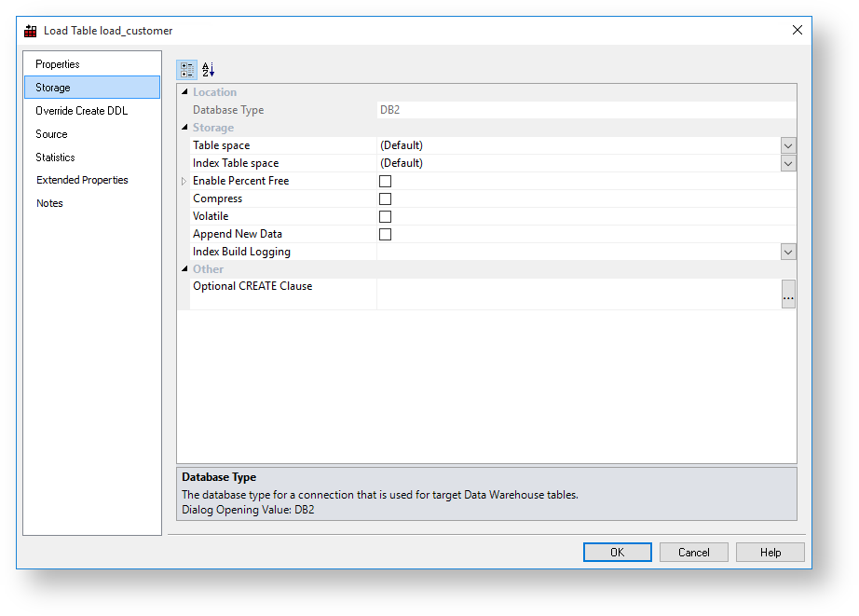
Task: Enable the Percent Free checkbox
Action: (385, 182)
